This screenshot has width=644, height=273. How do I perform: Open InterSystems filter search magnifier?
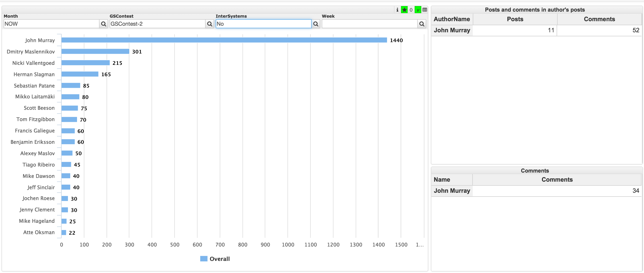click(316, 24)
